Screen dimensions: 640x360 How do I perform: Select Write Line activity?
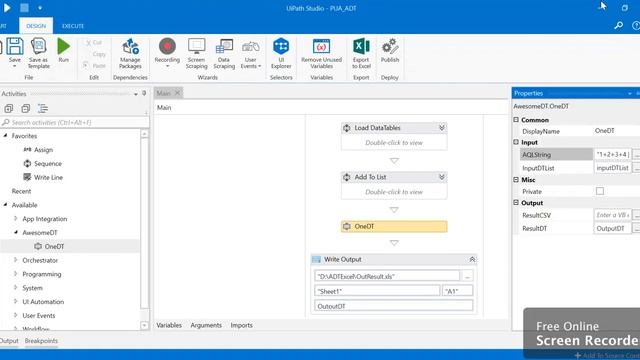click(48, 178)
